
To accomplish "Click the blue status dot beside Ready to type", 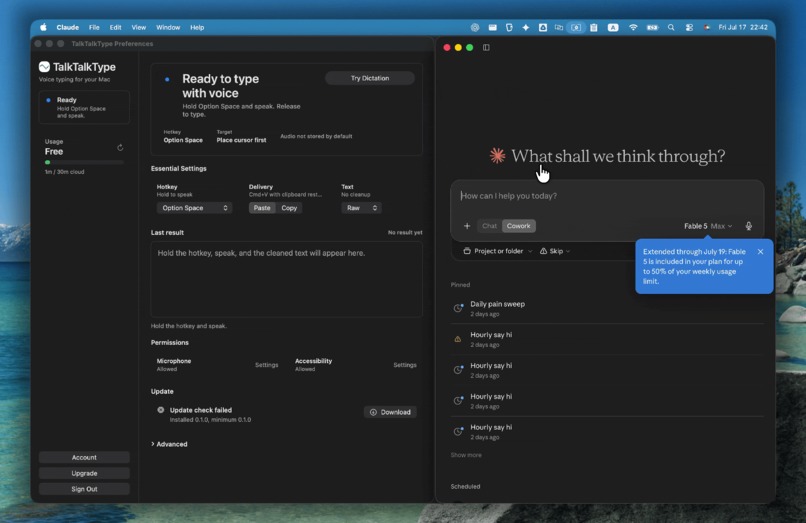I will pyautogui.click(x=167, y=79).
